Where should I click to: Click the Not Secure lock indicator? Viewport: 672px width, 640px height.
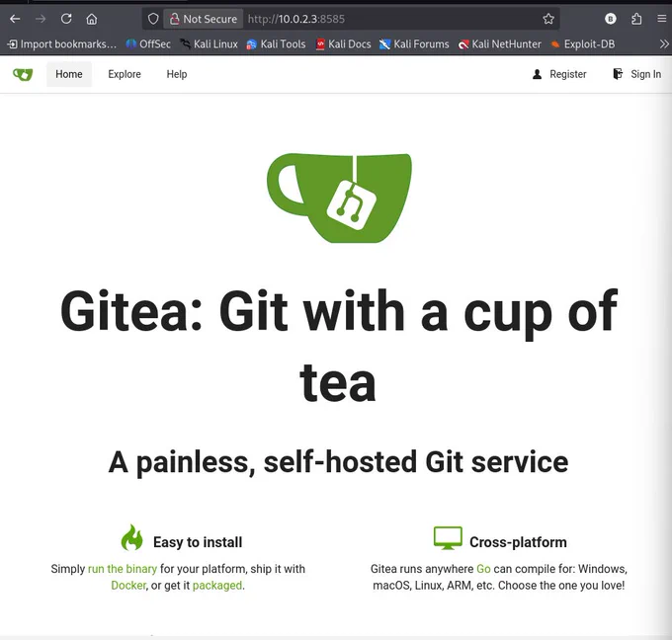[x=204, y=19]
